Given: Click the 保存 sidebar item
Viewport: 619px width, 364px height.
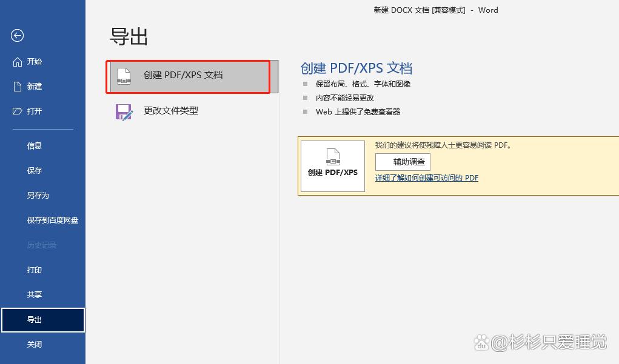Looking at the screenshot, I should pyautogui.click(x=34, y=170).
